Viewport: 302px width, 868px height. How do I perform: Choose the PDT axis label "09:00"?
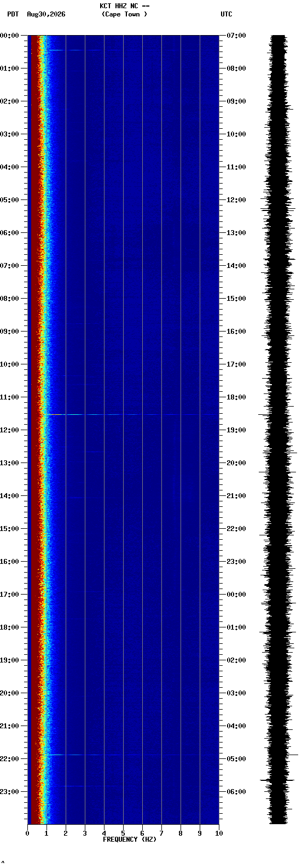9,332
